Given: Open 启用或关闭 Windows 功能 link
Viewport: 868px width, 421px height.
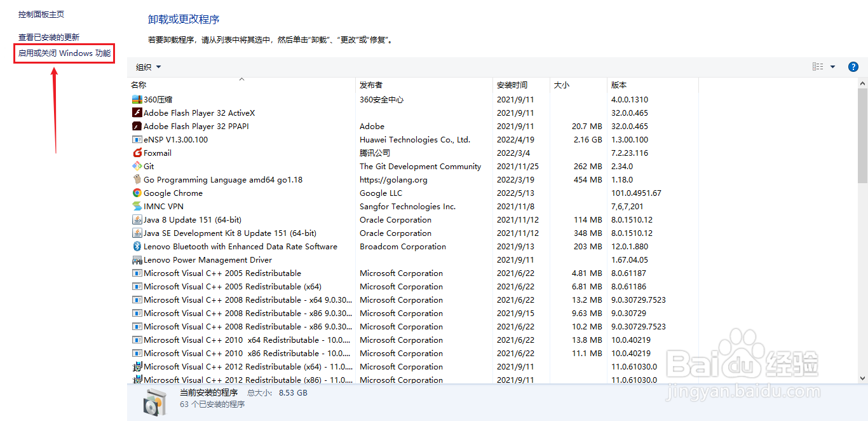Looking at the screenshot, I should pyautogui.click(x=65, y=53).
